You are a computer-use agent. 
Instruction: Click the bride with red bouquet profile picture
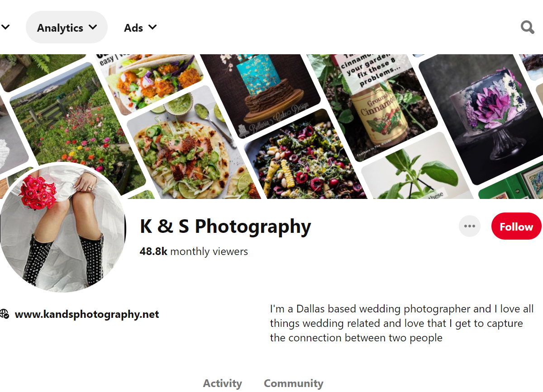(x=63, y=226)
